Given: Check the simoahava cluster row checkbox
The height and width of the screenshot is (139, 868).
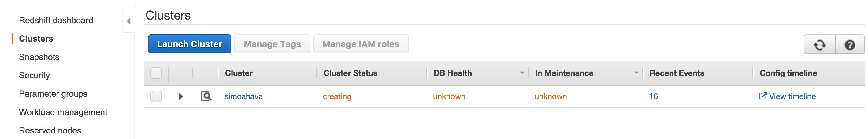Looking at the screenshot, I should [x=156, y=96].
